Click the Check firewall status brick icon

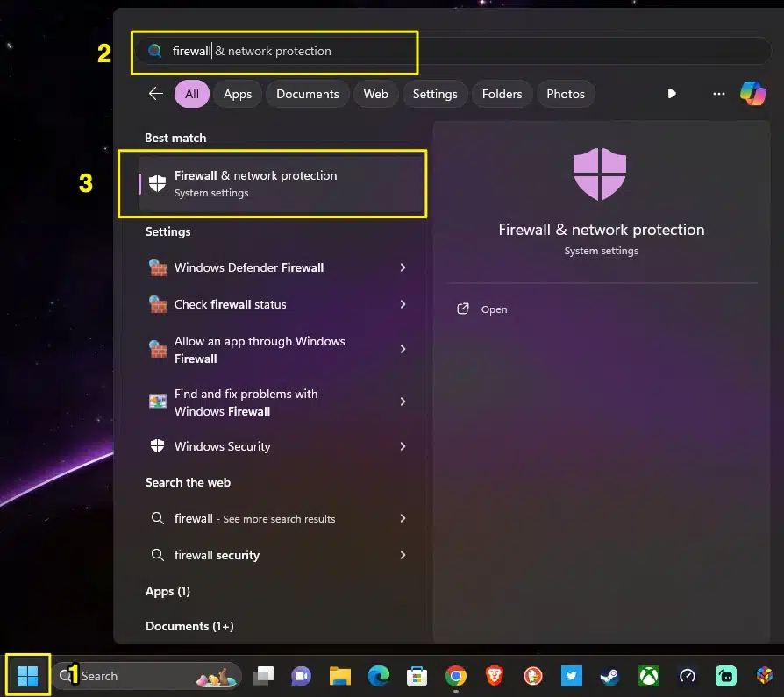(x=158, y=304)
